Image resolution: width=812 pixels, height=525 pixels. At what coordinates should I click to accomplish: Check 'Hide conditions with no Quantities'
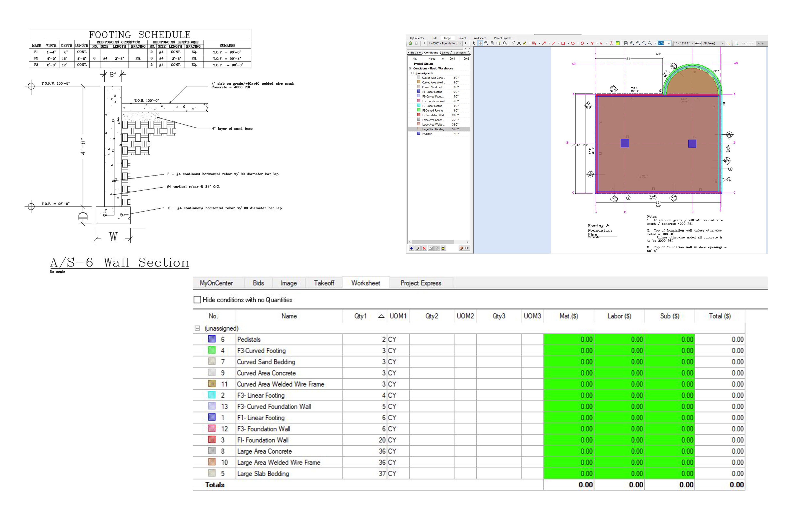click(197, 300)
